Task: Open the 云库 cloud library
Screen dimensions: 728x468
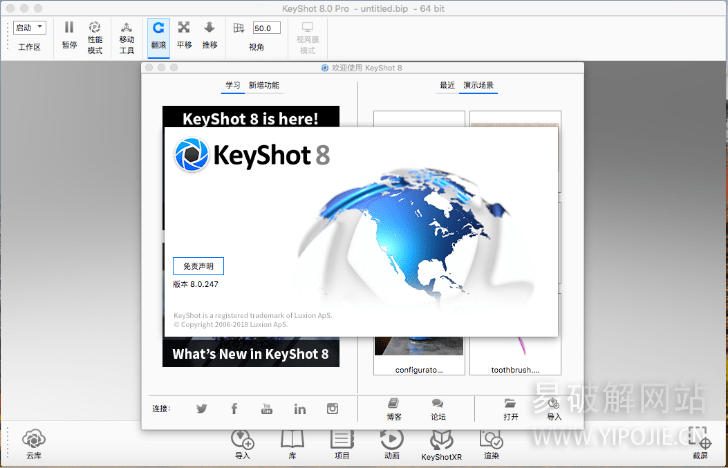Action: point(33,444)
